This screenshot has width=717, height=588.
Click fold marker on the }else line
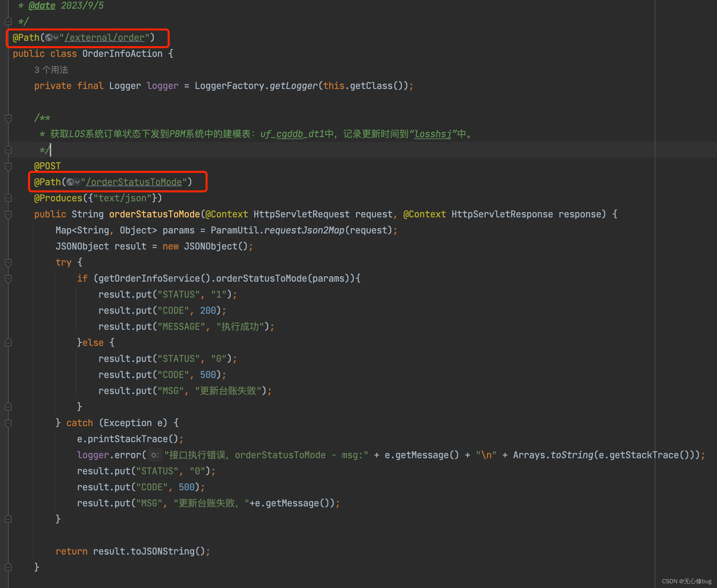pyautogui.click(x=8, y=343)
